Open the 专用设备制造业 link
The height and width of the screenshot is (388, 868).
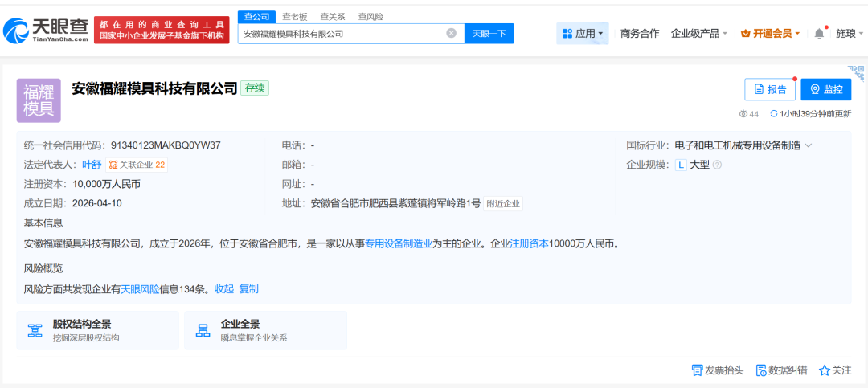tap(399, 243)
